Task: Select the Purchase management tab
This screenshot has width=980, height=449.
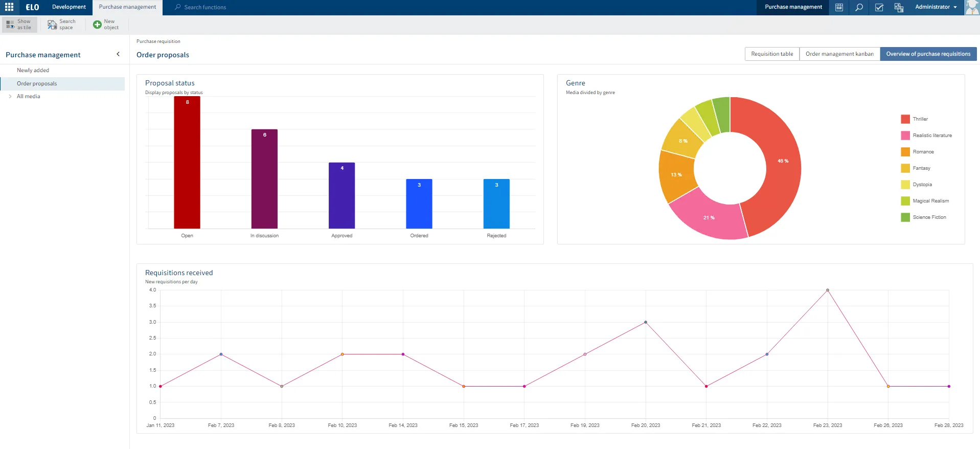Action: pos(127,7)
